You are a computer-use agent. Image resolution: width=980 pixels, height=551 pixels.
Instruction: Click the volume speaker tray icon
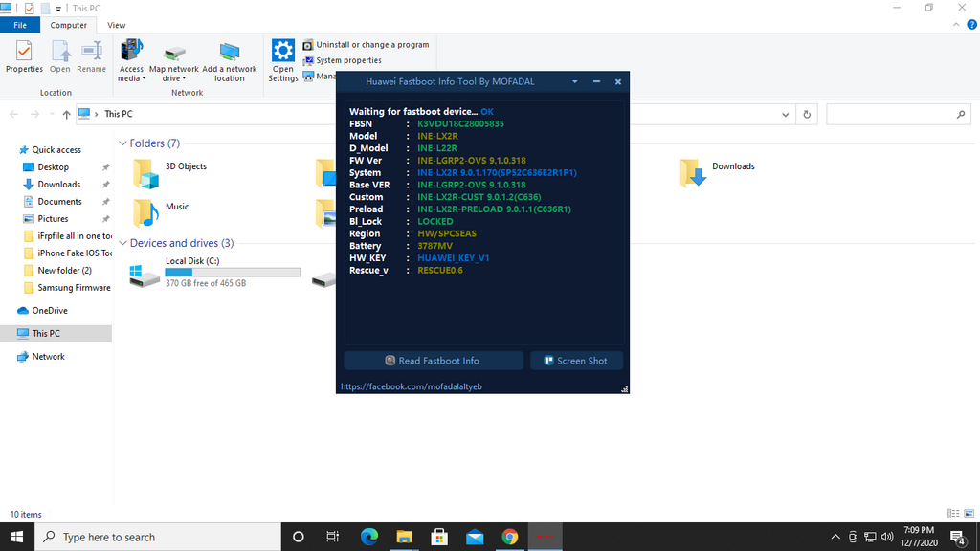887,537
